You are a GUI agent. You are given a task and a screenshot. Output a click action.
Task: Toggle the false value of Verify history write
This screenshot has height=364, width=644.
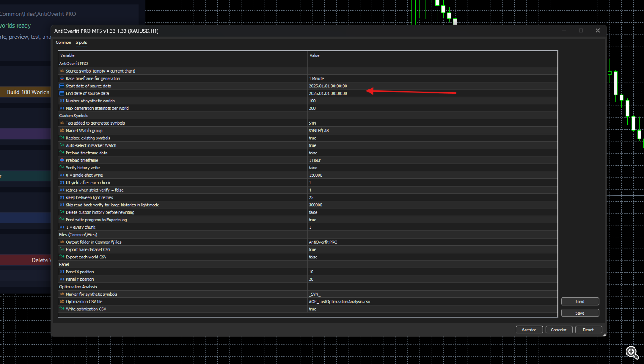point(313,168)
